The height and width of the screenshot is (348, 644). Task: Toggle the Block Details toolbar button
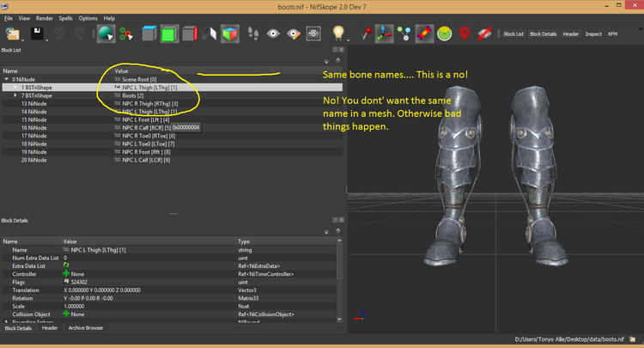(543, 34)
